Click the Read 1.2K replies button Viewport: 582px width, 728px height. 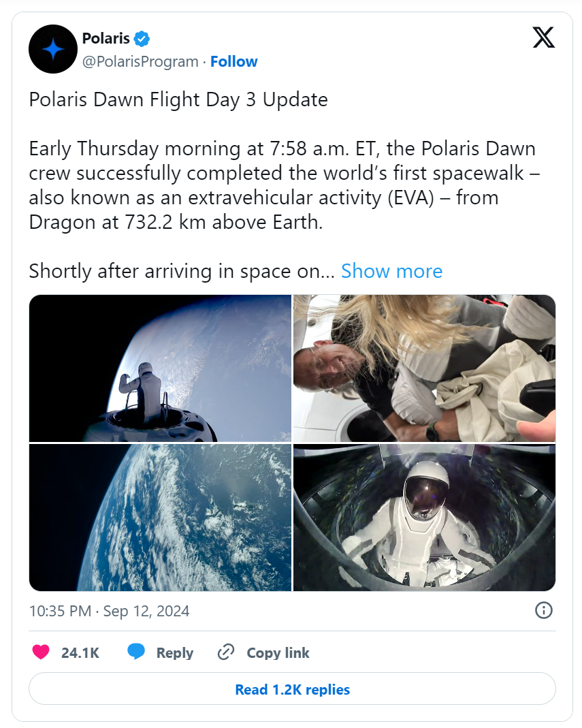[x=292, y=689]
